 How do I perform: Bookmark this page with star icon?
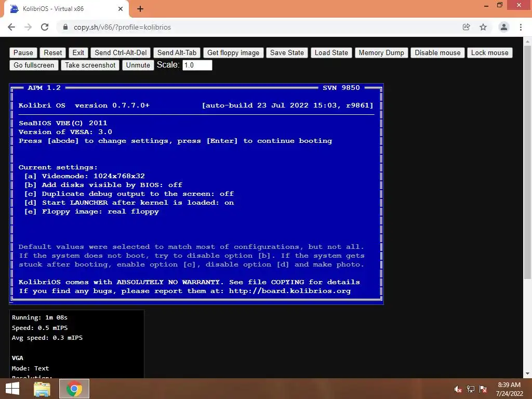click(x=483, y=27)
